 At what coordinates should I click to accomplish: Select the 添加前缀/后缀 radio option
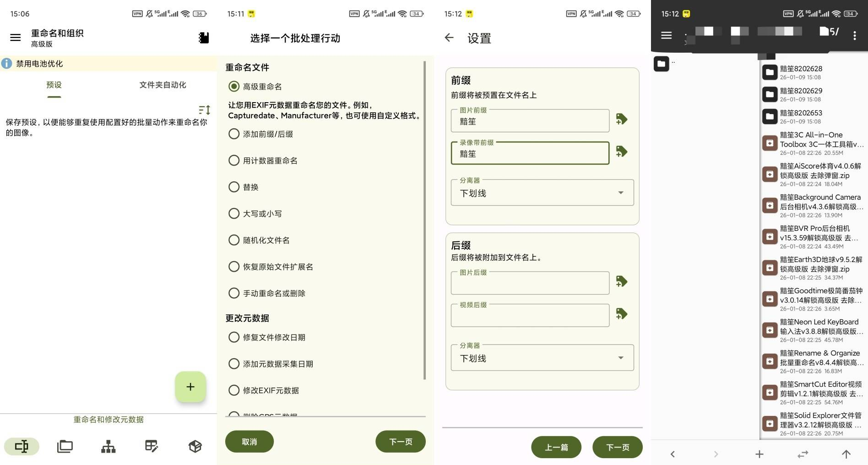click(234, 134)
